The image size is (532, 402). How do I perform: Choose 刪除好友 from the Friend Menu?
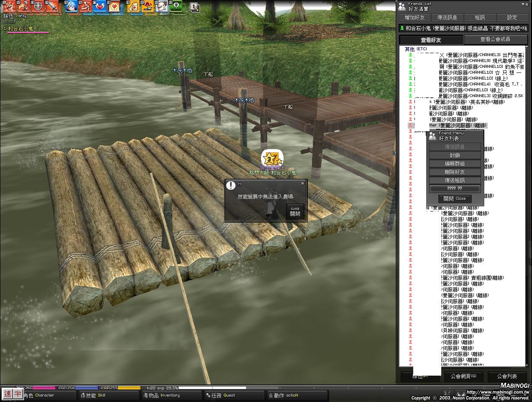click(455, 172)
